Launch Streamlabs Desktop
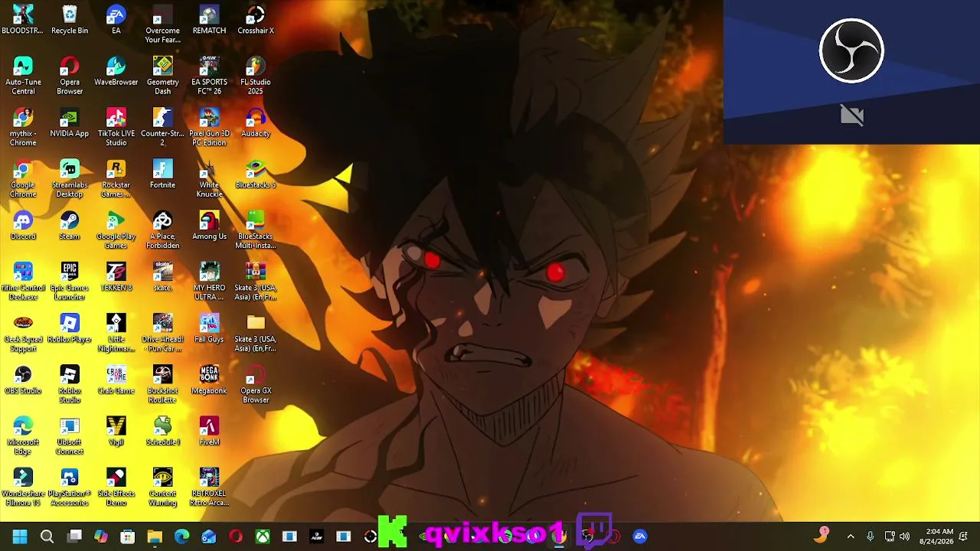 pos(70,178)
